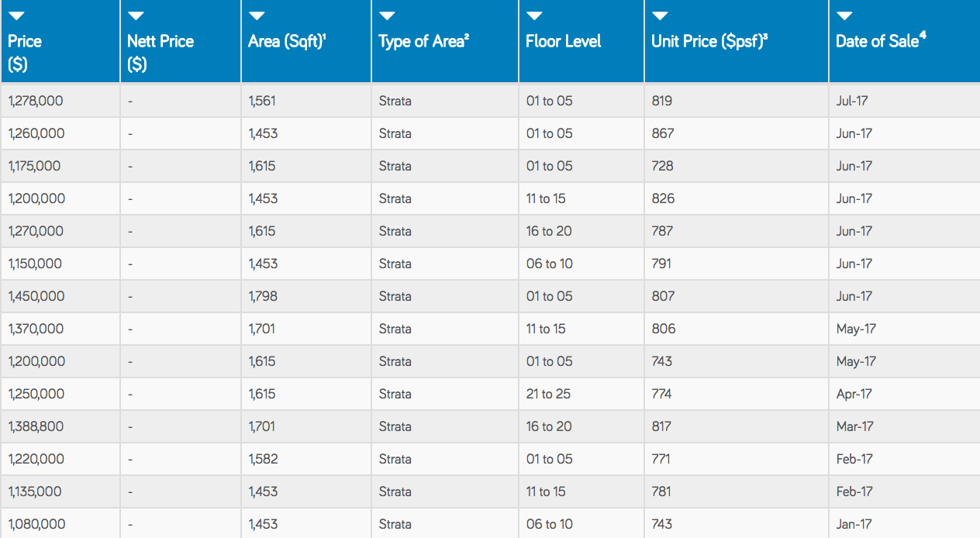
Task: Select the unit price 806
Action: point(664,329)
